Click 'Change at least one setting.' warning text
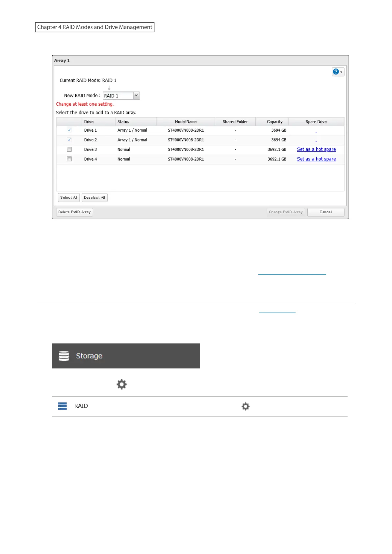This screenshot has width=392, height=554. [85, 104]
